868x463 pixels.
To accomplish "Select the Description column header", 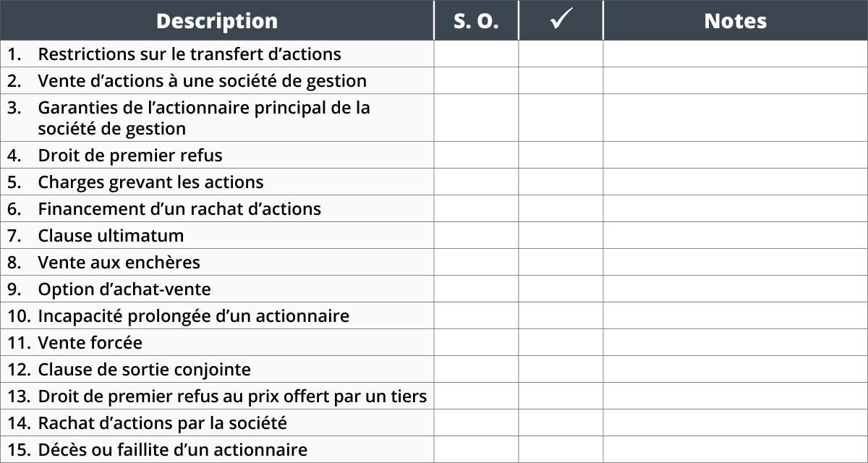I will coord(217,20).
